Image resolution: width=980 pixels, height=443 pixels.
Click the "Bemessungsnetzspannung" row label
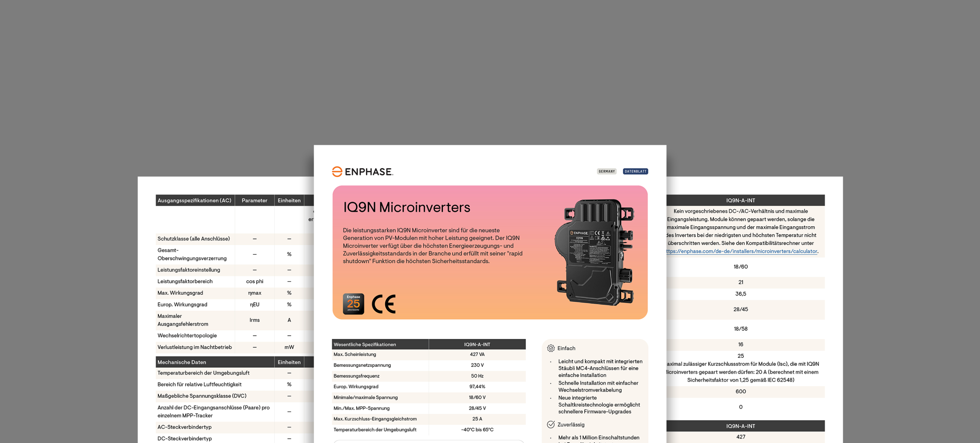(362, 365)
